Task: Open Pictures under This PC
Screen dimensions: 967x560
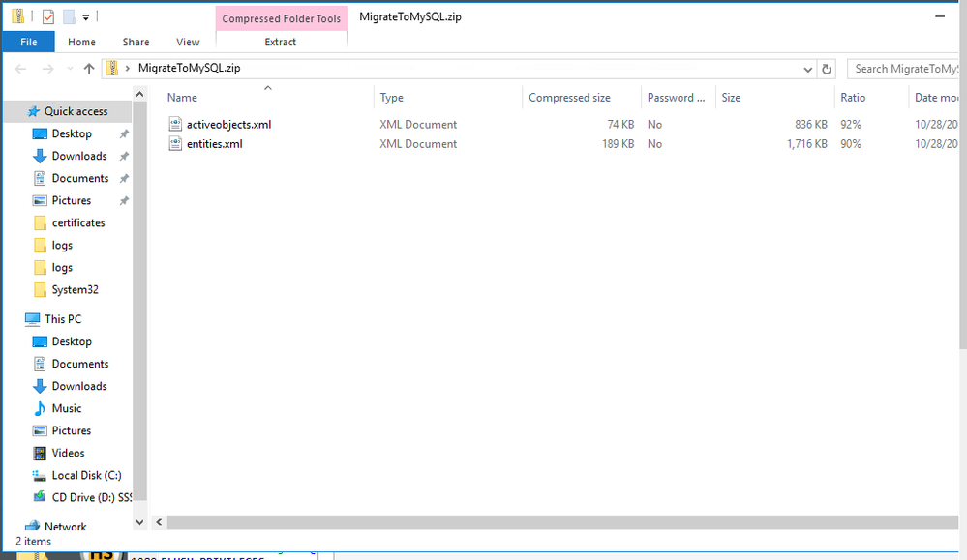Action: click(71, 430)
